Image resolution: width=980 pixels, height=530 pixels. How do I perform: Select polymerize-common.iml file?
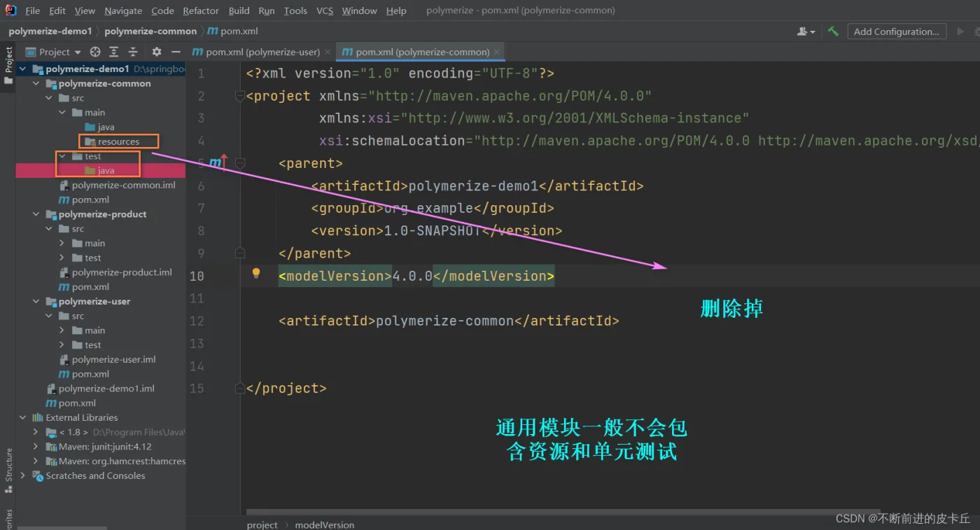coord(117,185)
